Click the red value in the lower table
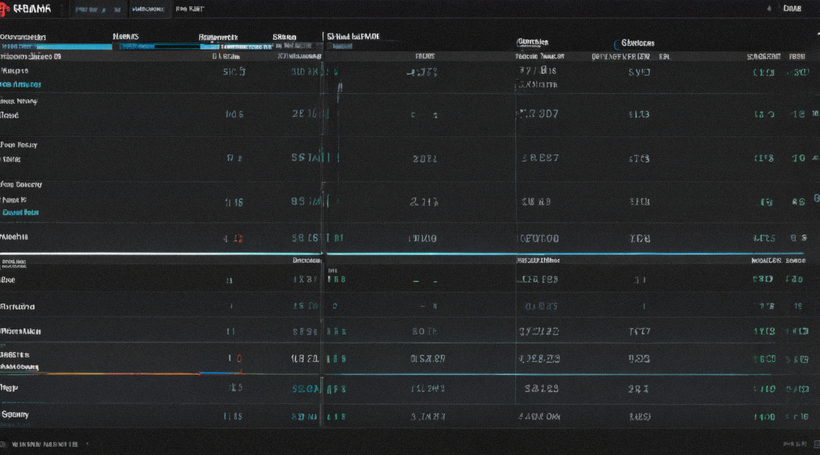 pos(239,358)
